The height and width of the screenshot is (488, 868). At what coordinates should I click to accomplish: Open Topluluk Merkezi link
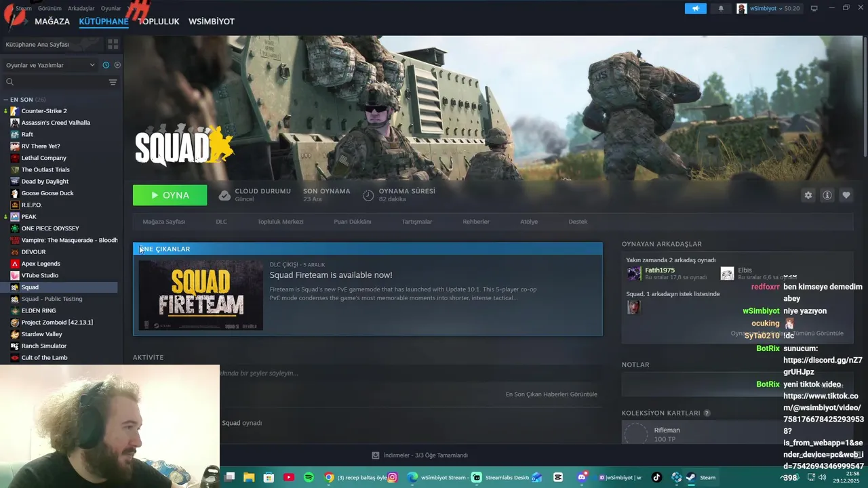point(280,222)
